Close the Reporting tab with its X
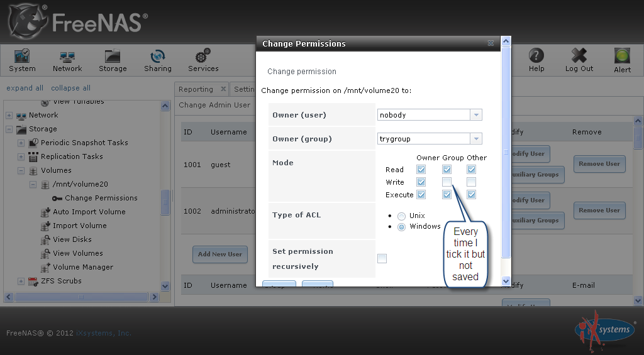Viewport: 644px width, 355px height. [223, 89]
